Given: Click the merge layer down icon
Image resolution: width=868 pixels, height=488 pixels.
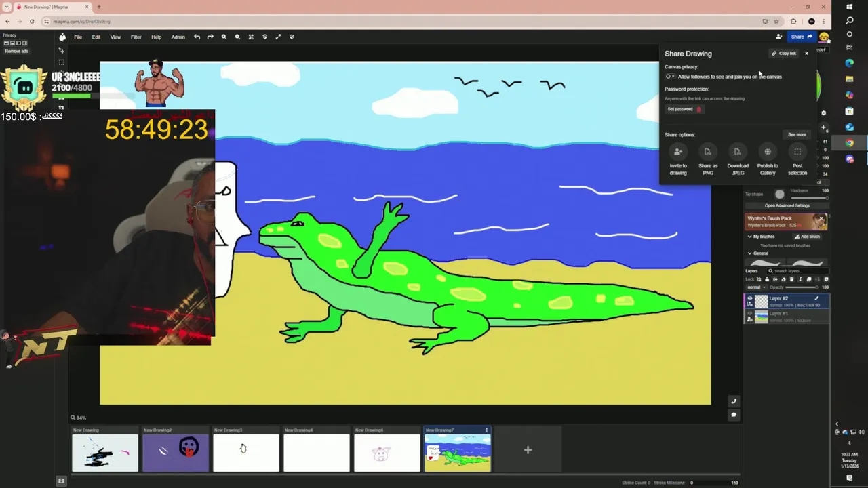Looking at the screenshot, I should pos(800,279).
